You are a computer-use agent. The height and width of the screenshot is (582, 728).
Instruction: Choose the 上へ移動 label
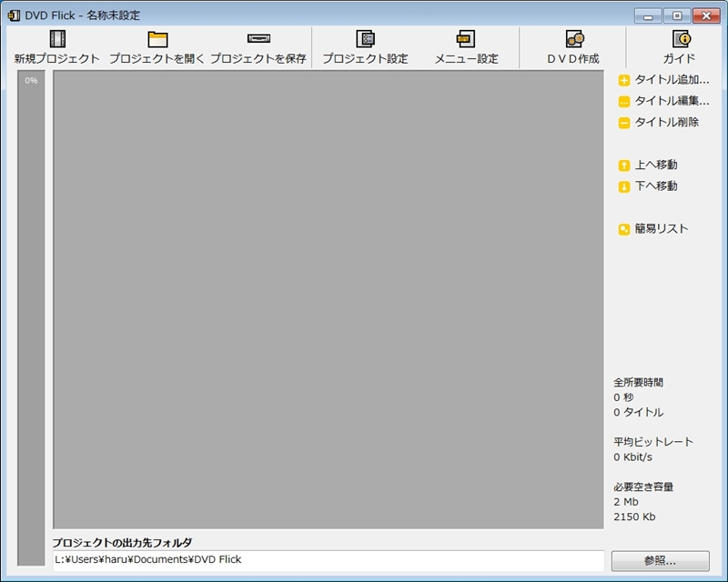point(656,165)
